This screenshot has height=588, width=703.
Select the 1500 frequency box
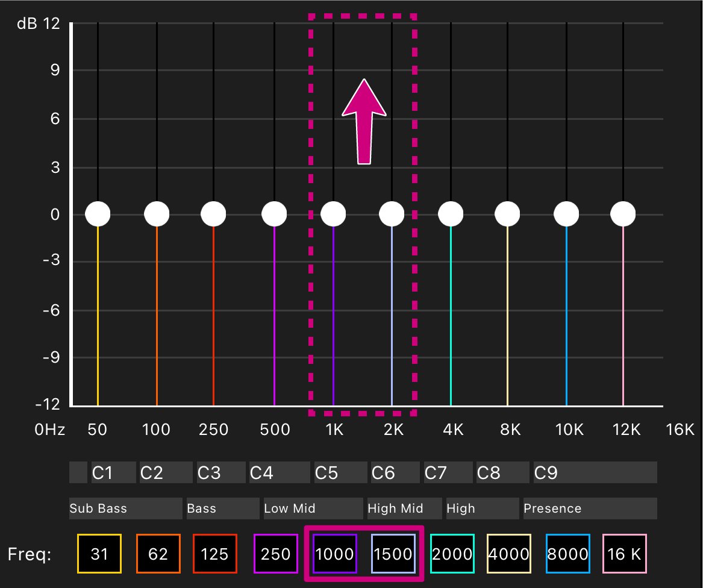[393, 554]
